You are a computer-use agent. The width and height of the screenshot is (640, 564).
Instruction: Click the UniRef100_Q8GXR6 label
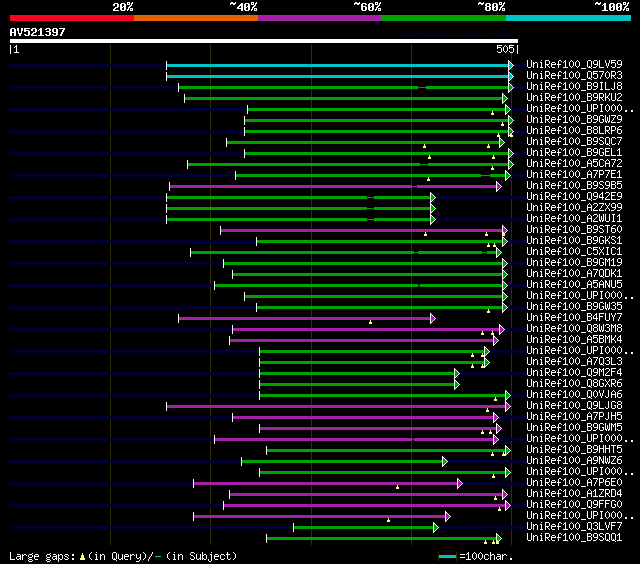point(574,384)
